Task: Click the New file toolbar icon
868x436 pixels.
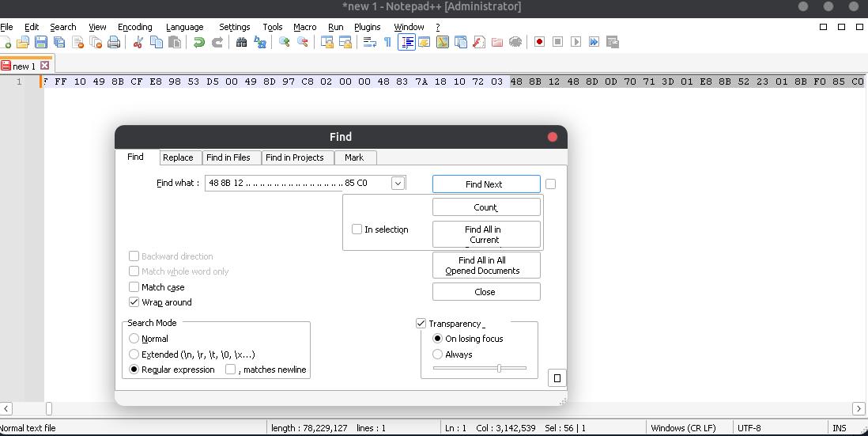Action: tap(6, 42)
